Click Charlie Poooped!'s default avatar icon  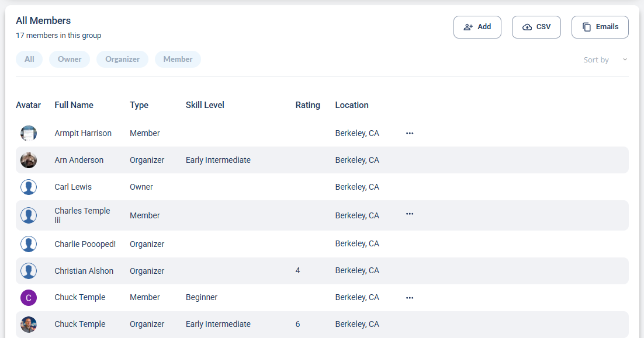(29, 244)
